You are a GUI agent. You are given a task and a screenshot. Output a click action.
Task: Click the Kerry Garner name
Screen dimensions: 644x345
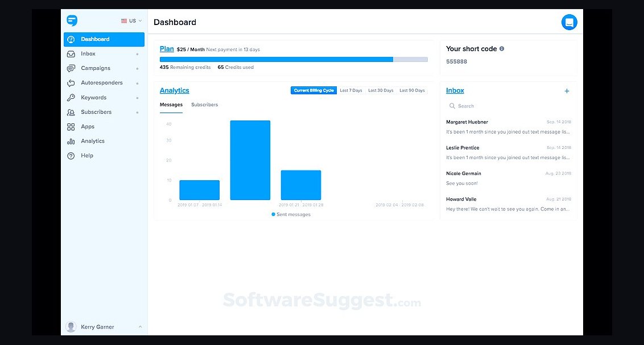click(97, 327)
